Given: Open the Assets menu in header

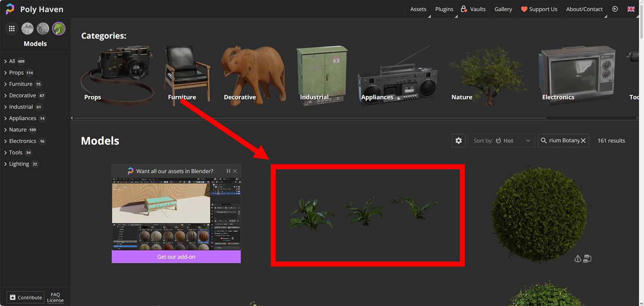Looking at the screenshot, I should coord(418,9).
